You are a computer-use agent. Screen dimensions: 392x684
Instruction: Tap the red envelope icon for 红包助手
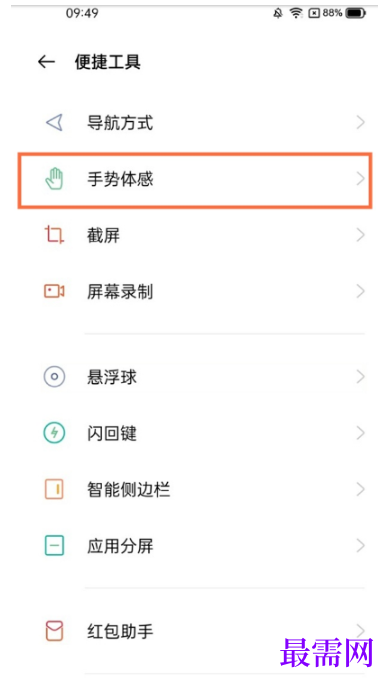(x=55, y=631)
